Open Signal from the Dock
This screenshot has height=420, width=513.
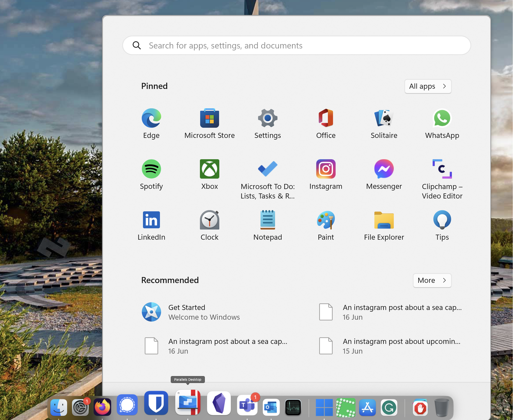[x=127, y=405]
